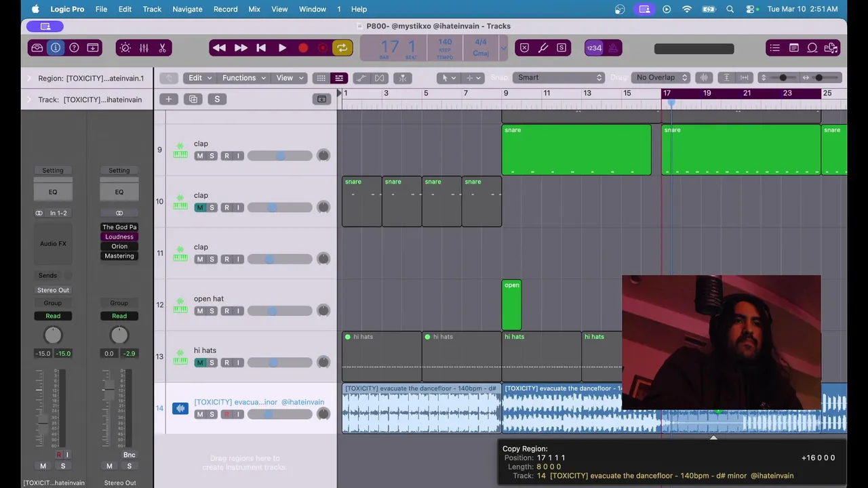
Task: Solo track 9 clap
Action: (x=212, y=156)
